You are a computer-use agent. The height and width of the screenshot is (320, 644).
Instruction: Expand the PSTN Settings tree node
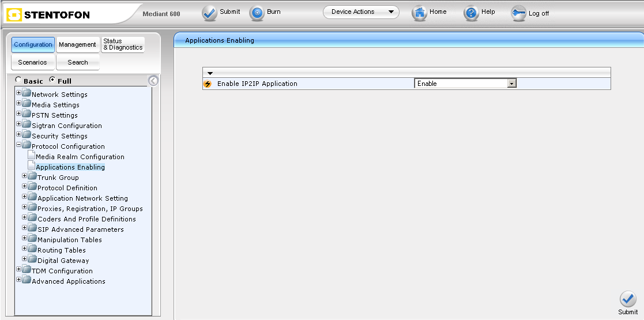pos(18,114)
